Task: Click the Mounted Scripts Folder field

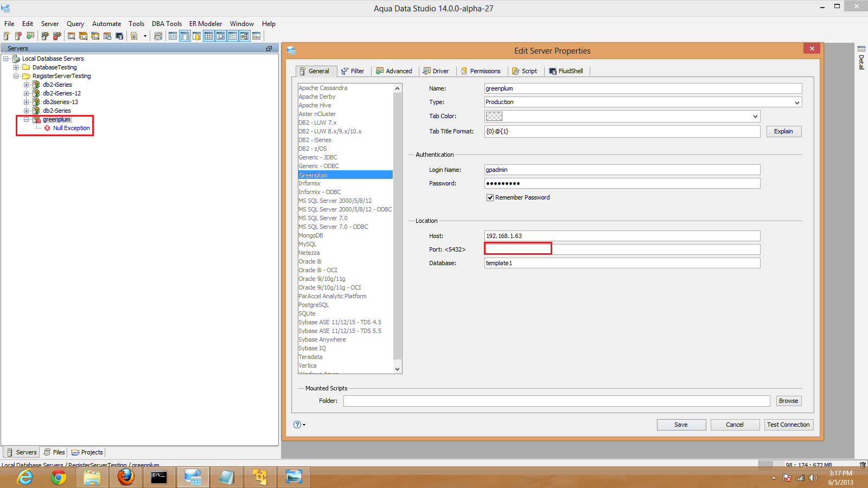Action: click(557, 401)
